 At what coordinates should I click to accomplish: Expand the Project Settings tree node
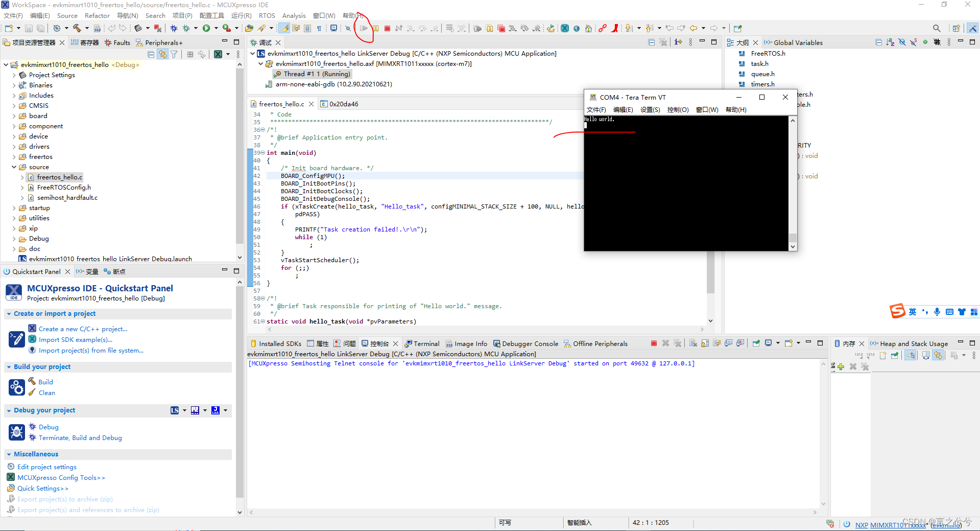coord(14,75)
